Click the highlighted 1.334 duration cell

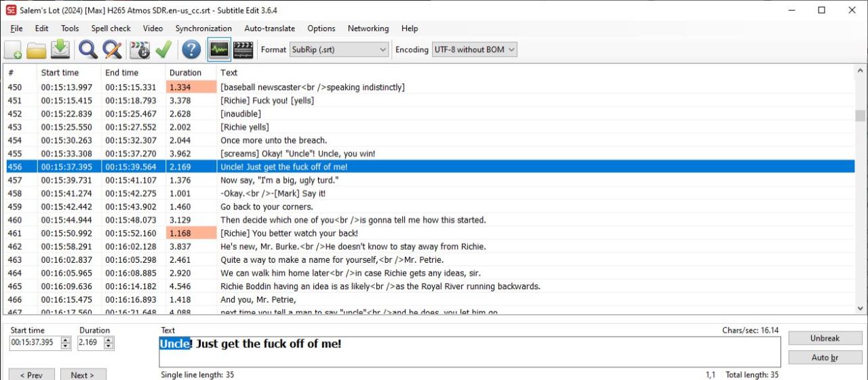191,87
